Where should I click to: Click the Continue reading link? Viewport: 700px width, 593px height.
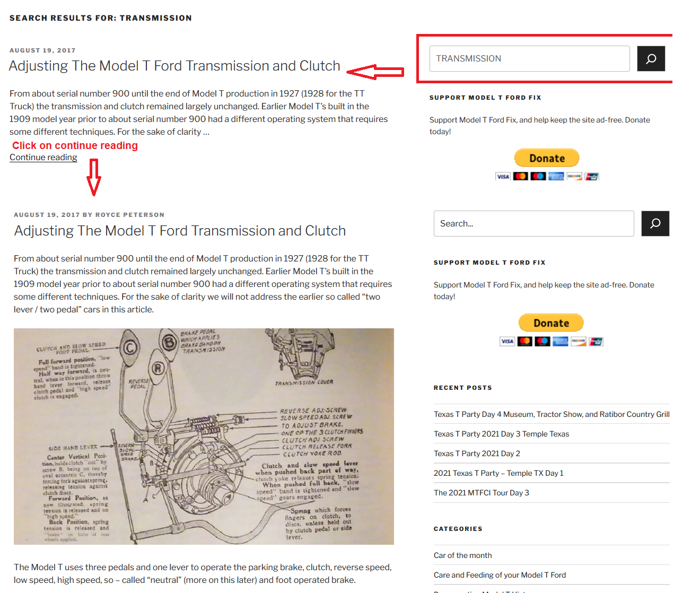click(43, 158)
